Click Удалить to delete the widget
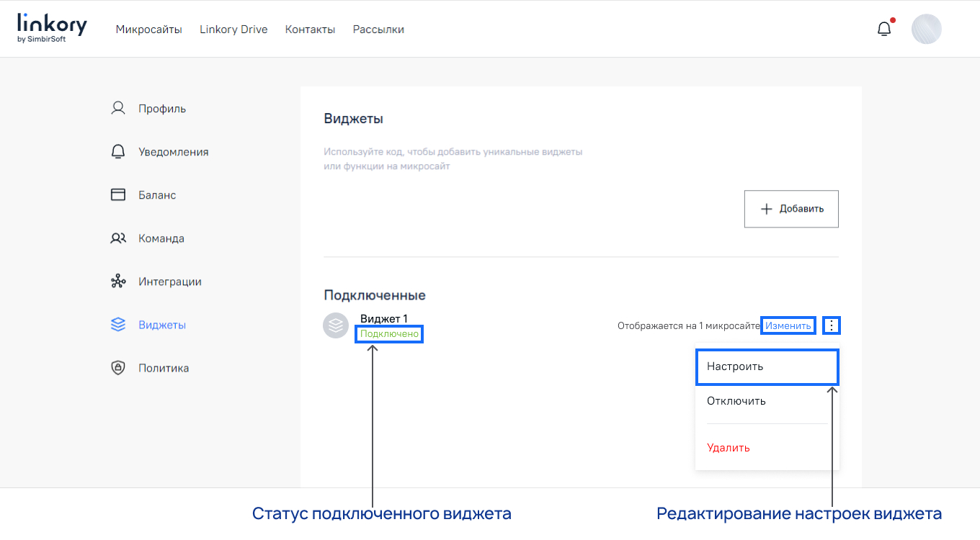 (x=728, y=447)
